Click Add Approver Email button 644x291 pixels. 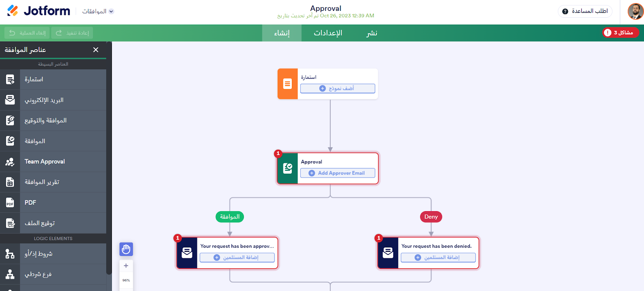(337, 173)
